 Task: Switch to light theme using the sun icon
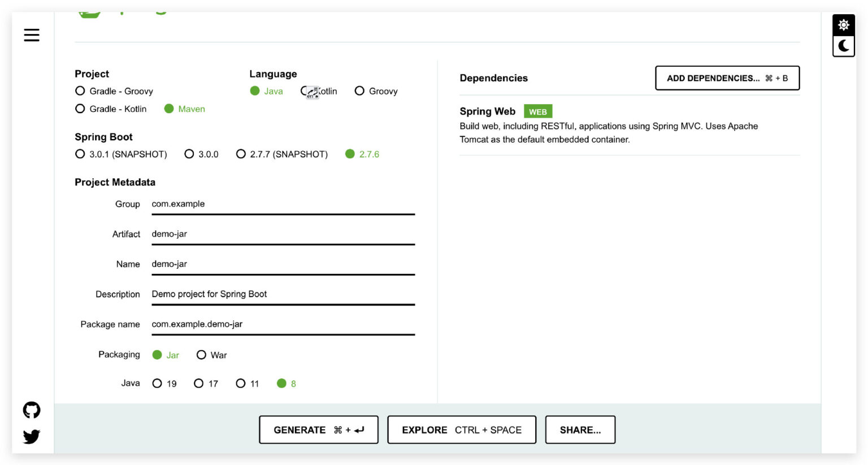843,25
